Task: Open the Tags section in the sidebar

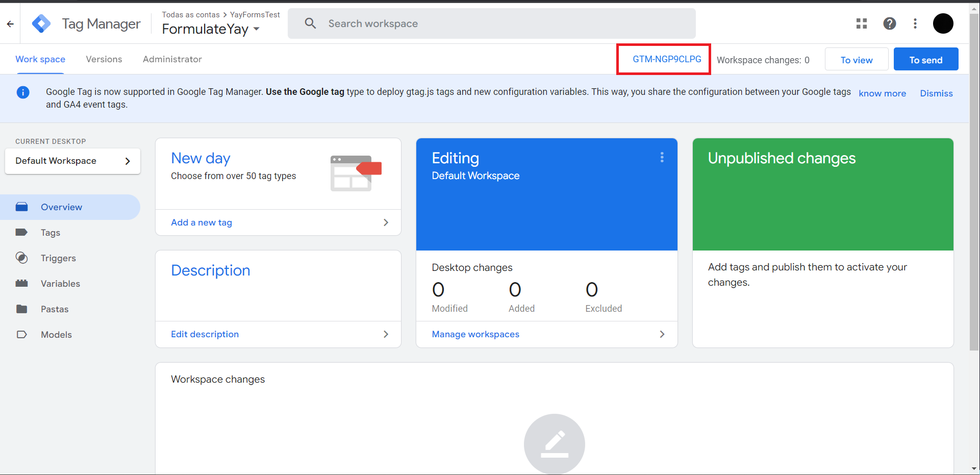Action: pos(50,232)
